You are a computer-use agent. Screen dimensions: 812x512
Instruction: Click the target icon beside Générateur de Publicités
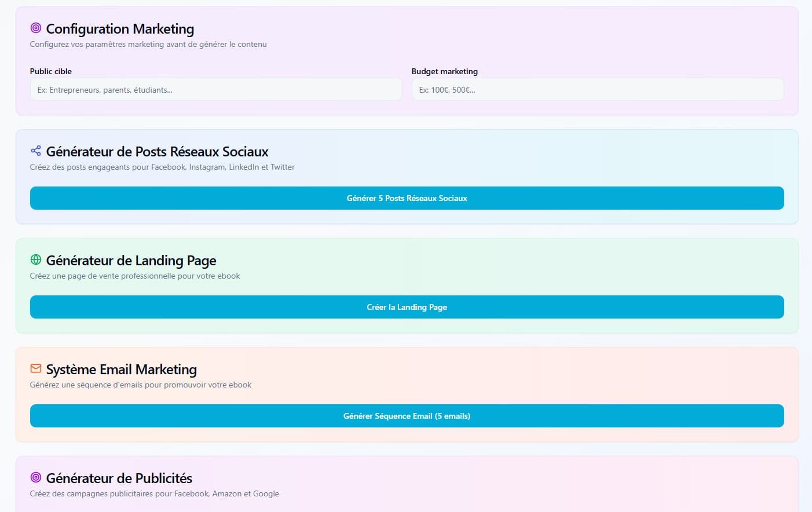[36, 477]
